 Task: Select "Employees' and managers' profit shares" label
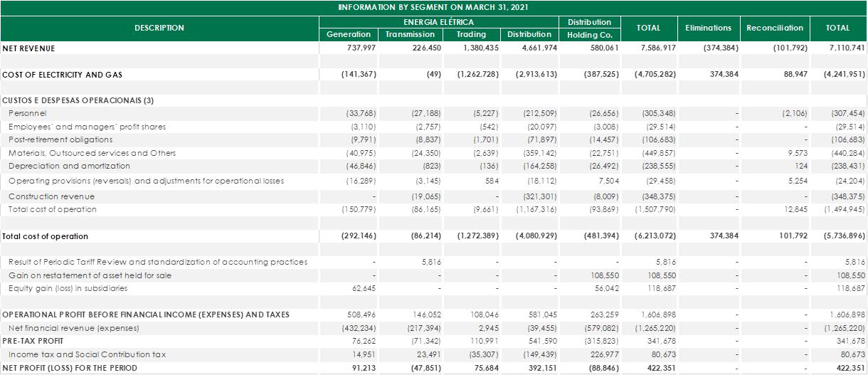point(87,127)
